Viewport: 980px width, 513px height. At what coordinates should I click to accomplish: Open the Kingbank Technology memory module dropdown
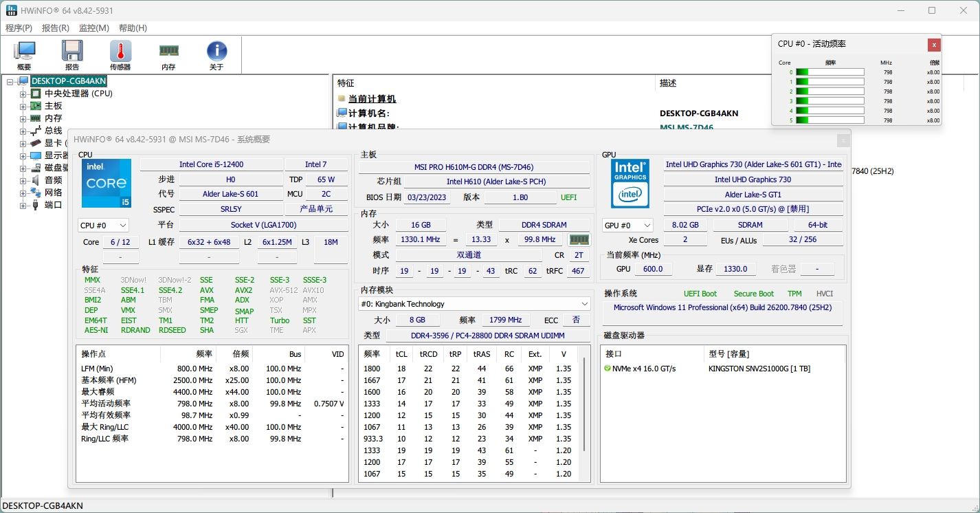coord(474,304)
